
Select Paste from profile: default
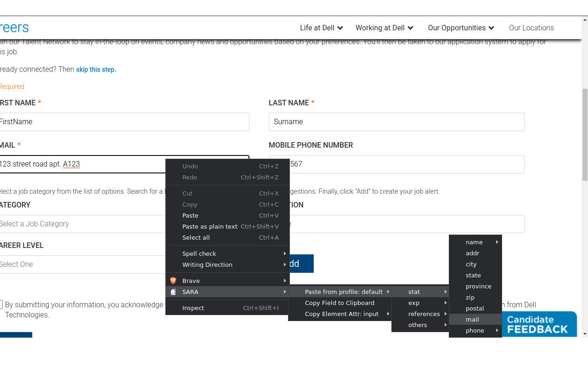point(339,292)
